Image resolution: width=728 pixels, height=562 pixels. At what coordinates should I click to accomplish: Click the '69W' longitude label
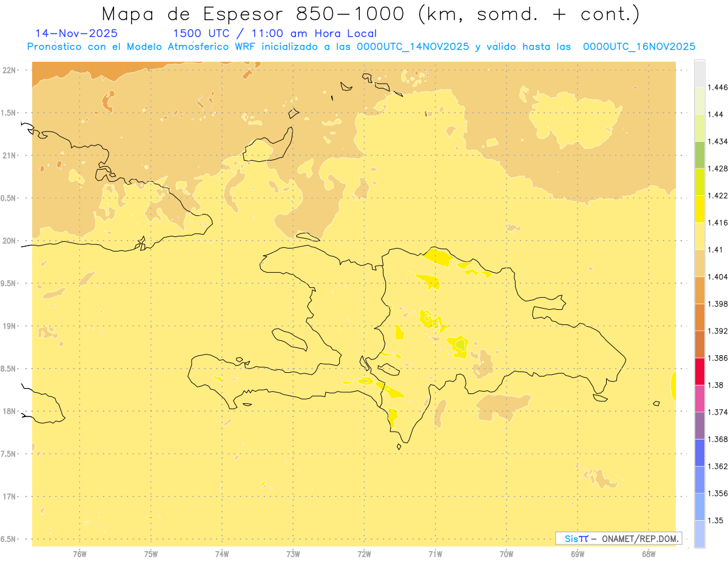tap(578, 554)
